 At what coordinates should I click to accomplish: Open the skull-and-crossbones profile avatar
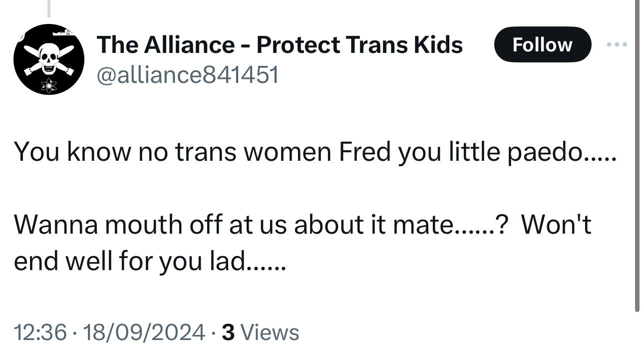pyautogui.click(x=48, y=60)
